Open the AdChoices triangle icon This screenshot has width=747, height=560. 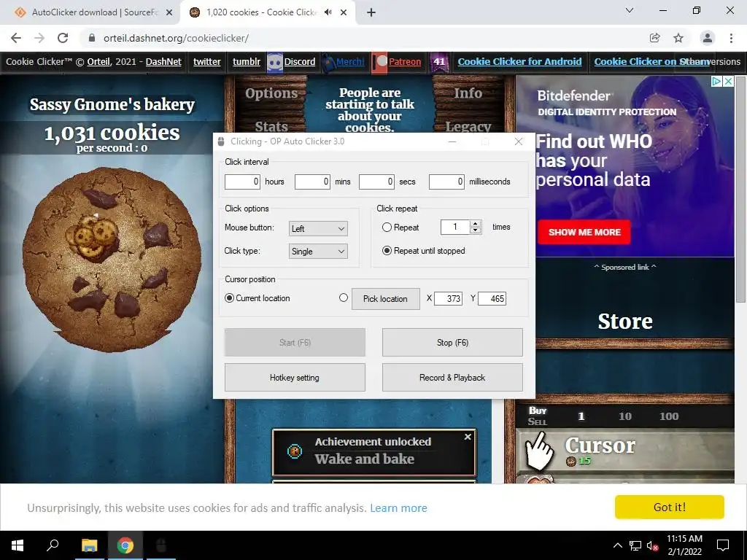[x=716, y=82]
